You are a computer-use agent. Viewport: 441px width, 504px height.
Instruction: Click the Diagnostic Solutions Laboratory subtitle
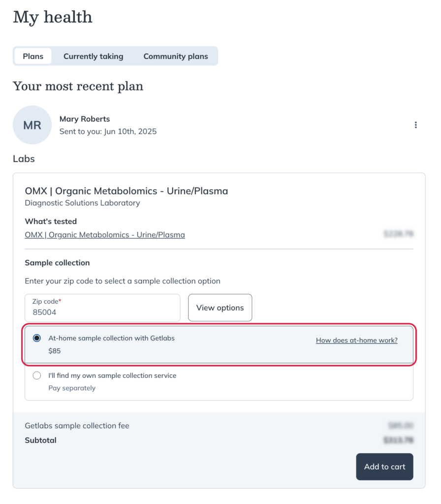tap(82, 203)
